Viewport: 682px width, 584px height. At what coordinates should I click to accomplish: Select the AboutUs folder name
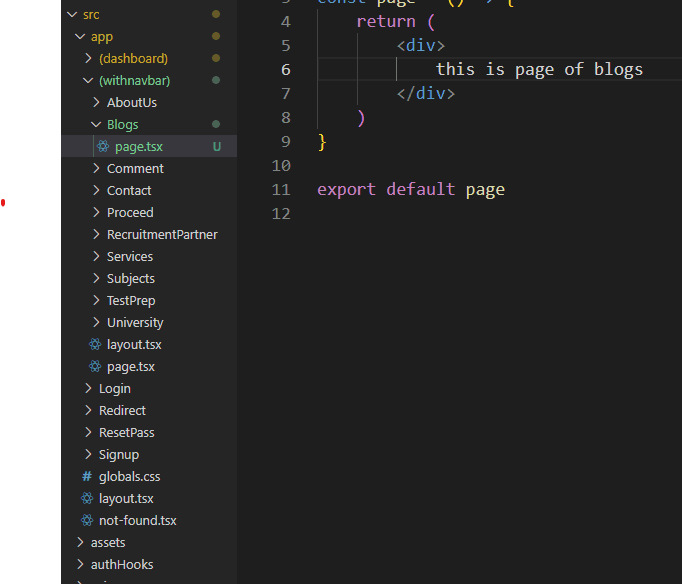tap(132, 103)
